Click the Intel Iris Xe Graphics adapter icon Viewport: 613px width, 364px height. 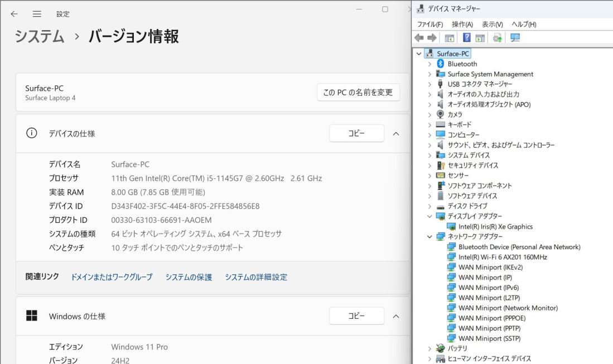(451, 226)
